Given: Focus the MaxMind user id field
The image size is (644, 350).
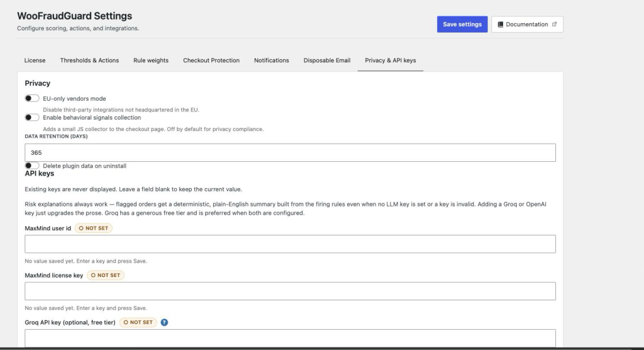Looking at the screenshot, I should tap(290, 244).
